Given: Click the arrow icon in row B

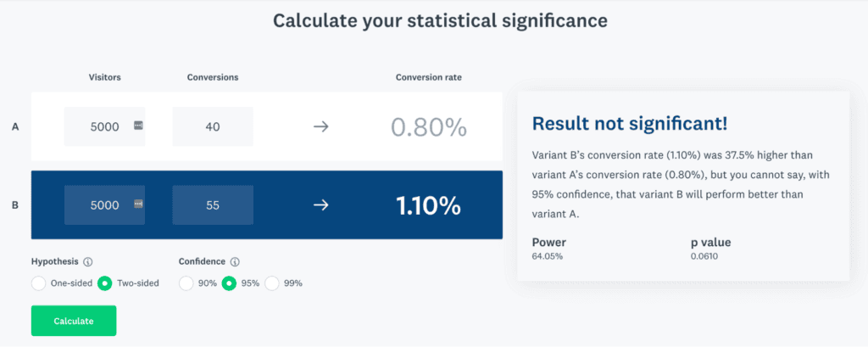Looking at the screenshot, I should coord(321,205).
